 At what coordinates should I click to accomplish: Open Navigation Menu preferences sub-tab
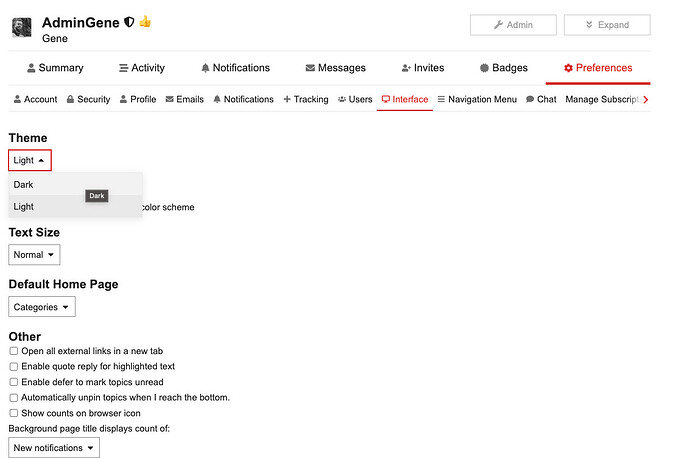pyautogui.click(x=477, y=99)
